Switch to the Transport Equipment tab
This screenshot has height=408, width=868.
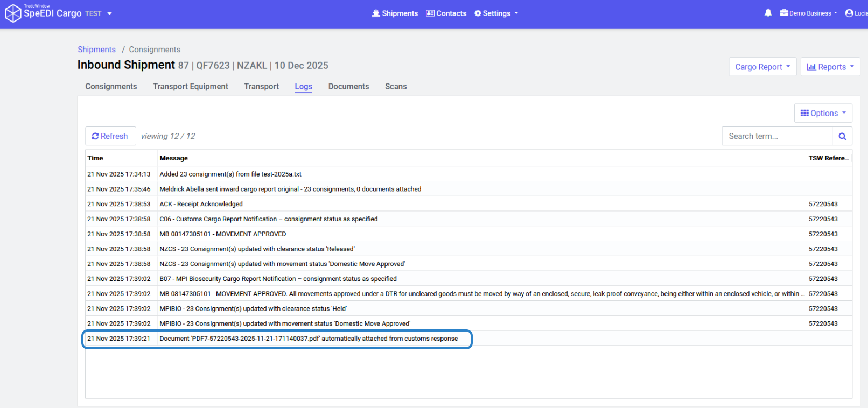[x=191, y=86]
